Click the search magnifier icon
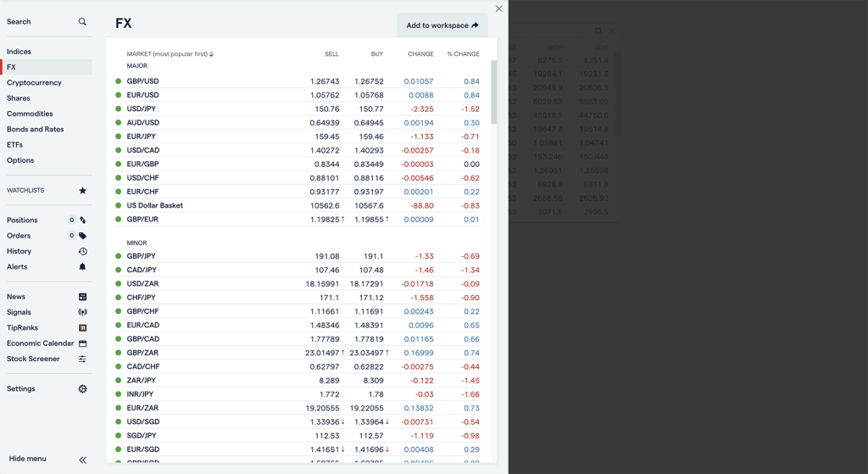868x474 pixels. pyautogui.click(x=82, y=22)
